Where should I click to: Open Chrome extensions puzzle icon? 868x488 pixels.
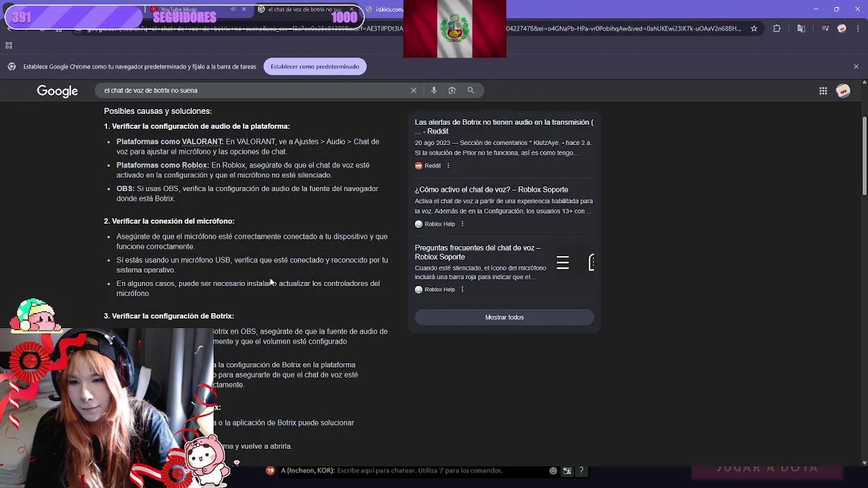click(x=777, y=28)
